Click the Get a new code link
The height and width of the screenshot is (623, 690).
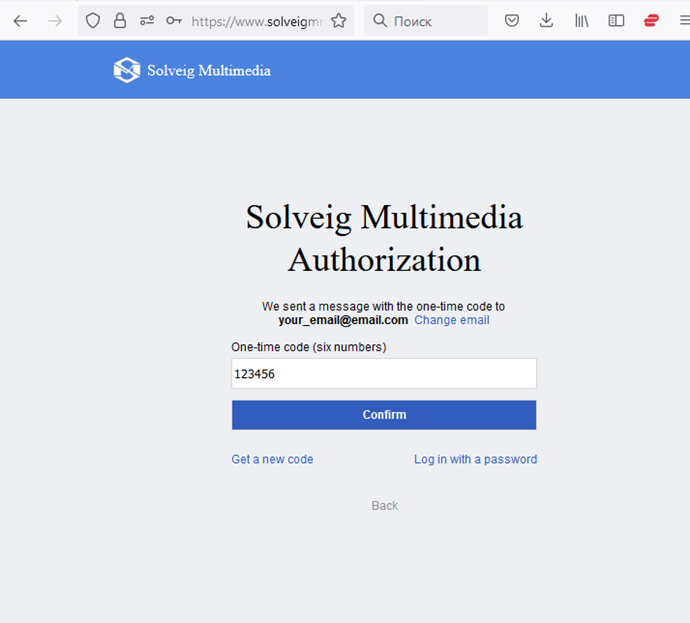272,459
